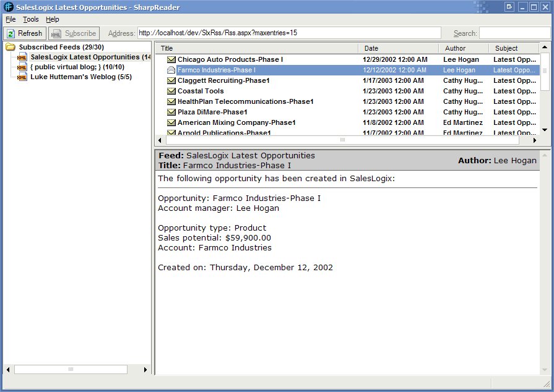Viewport: 554px width, 392px height.
Task: Click scroll down arrow of item list
Action: [x=545, y=130]
